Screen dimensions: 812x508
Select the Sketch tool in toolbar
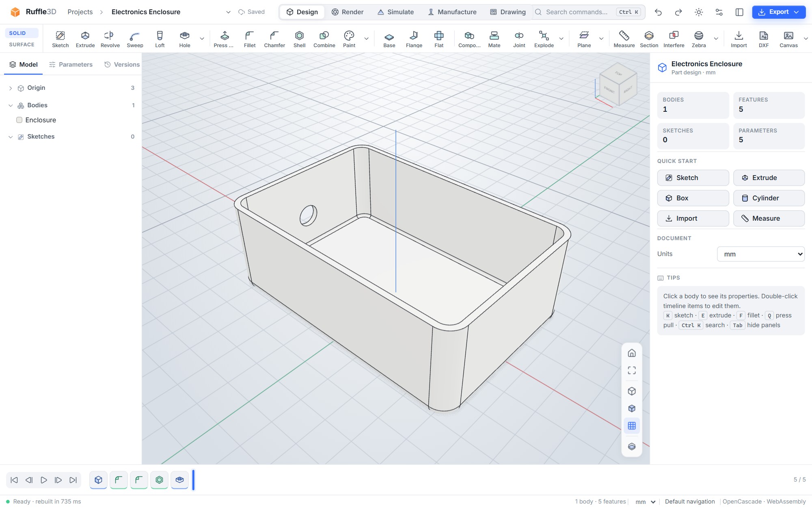click(60, 39)
